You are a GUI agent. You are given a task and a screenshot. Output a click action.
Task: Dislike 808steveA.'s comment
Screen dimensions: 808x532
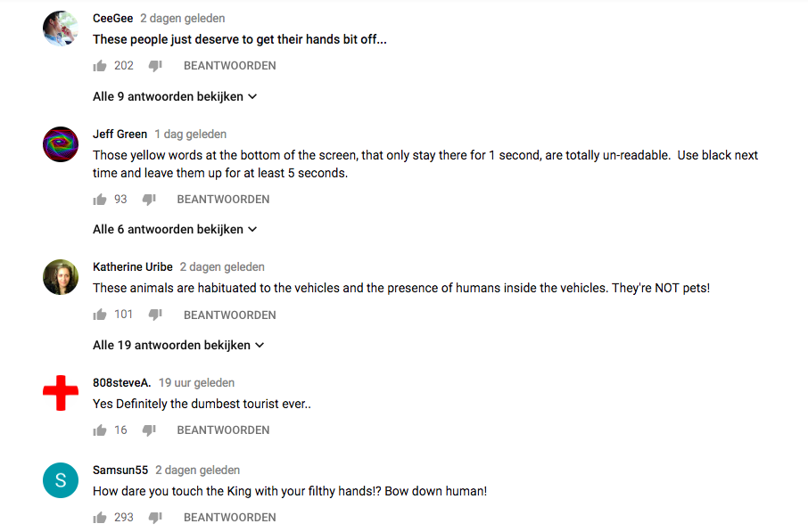pyautogui.click(x=149, y=430)
